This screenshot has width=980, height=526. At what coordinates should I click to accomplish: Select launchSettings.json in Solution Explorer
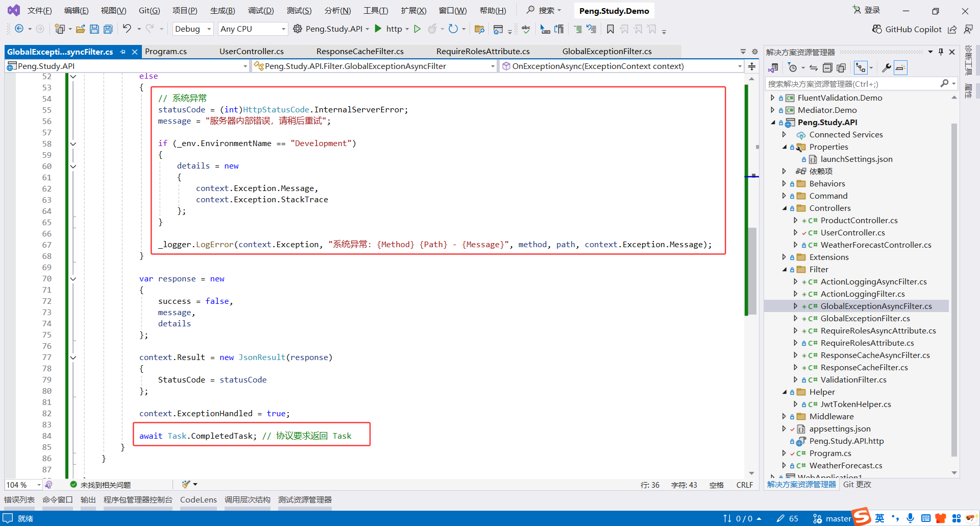(x=856, y=159)
